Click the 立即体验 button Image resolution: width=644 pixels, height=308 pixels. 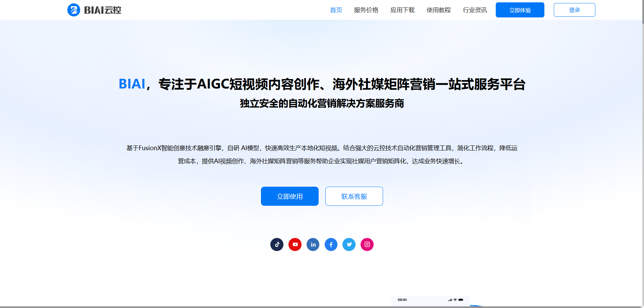click(x=520, y=10)
